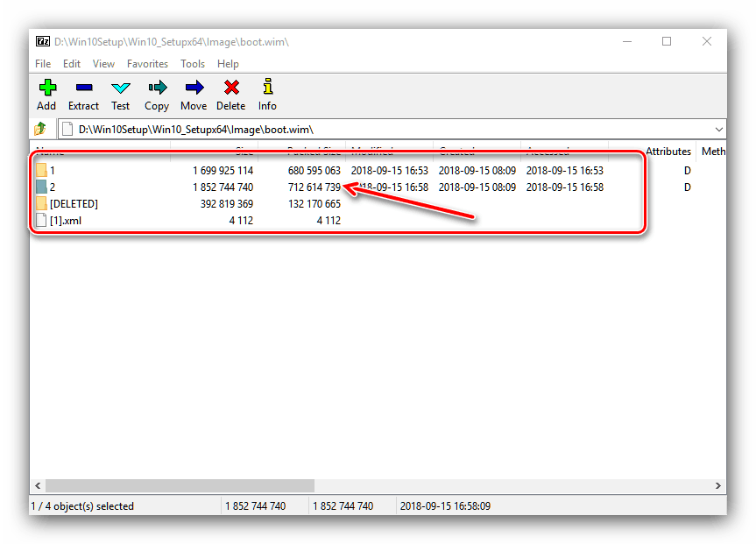Go up one folder level icon
756x544 pixels.
40,129
